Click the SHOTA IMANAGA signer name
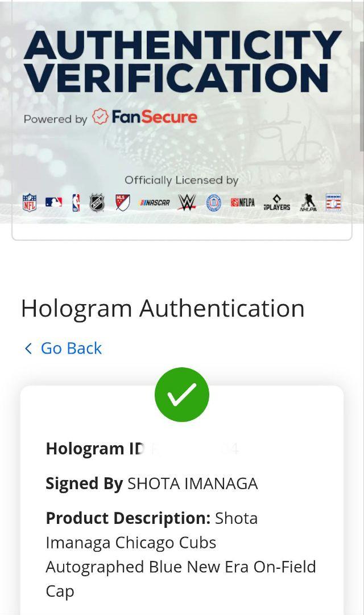Viewport: 364px width, 615px height. click(x=192, y=483)
